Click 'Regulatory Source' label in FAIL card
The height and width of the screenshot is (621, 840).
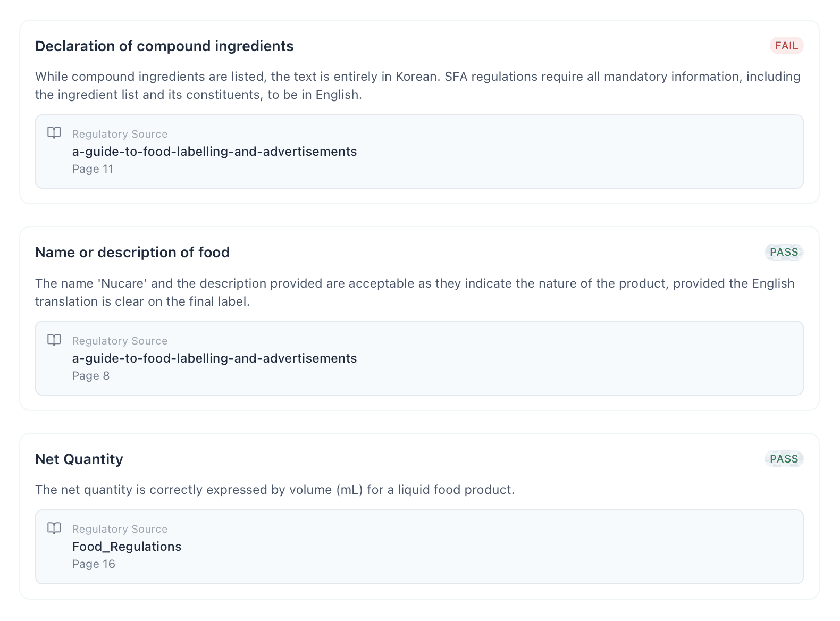point(120,134)
